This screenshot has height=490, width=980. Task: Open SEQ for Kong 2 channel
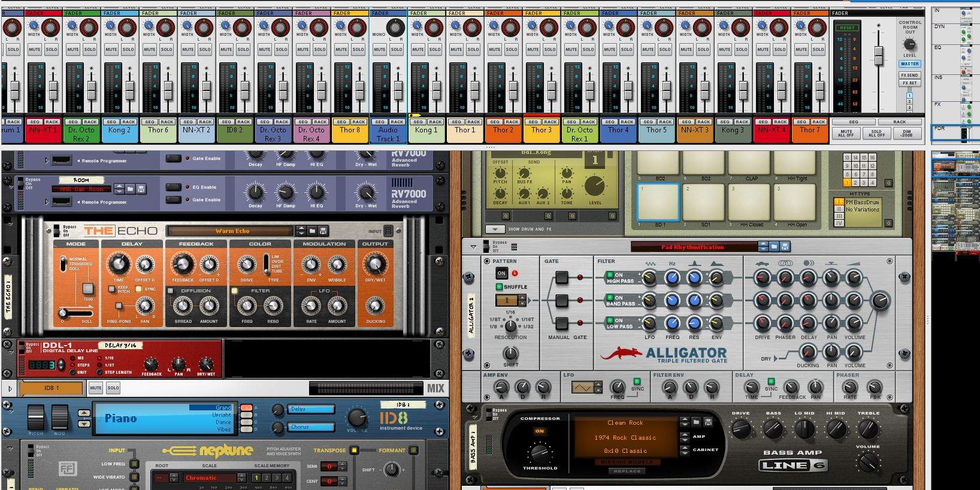pos(111,122)
